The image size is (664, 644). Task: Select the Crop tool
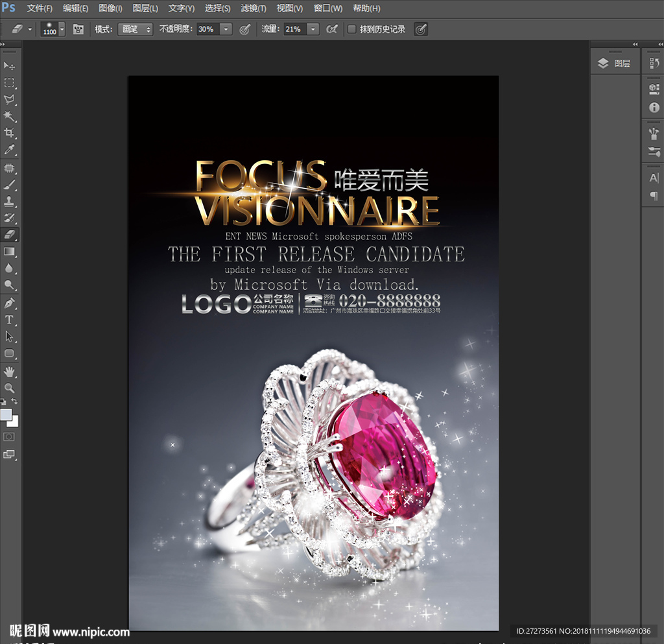[10, 133]
